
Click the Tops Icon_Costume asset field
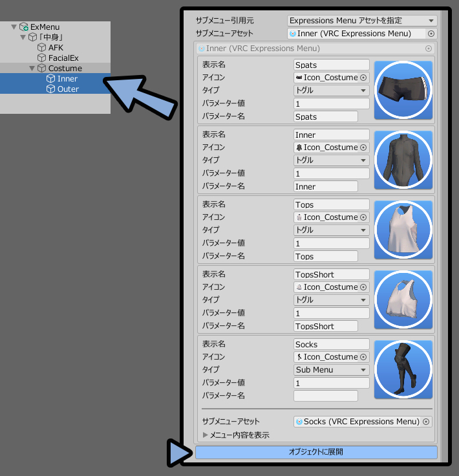point(326,217)
